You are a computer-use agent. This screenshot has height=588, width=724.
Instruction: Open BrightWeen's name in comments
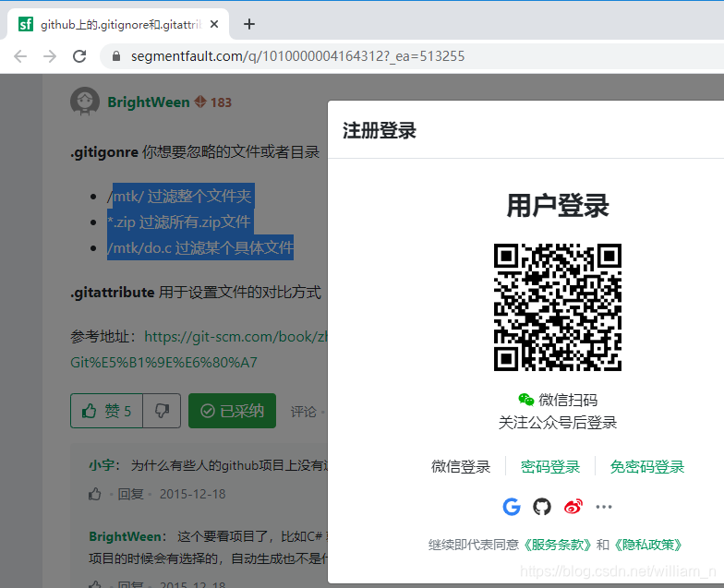125,536
